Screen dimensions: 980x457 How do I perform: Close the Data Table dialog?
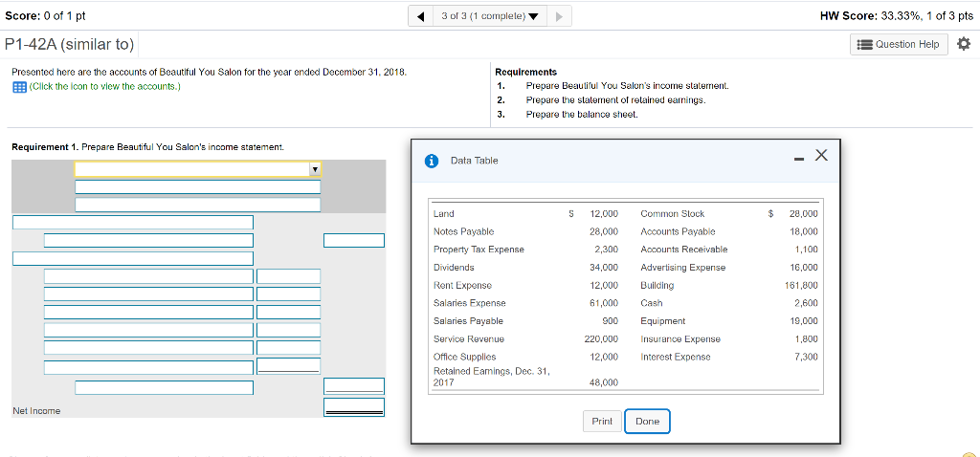[820, 156]
